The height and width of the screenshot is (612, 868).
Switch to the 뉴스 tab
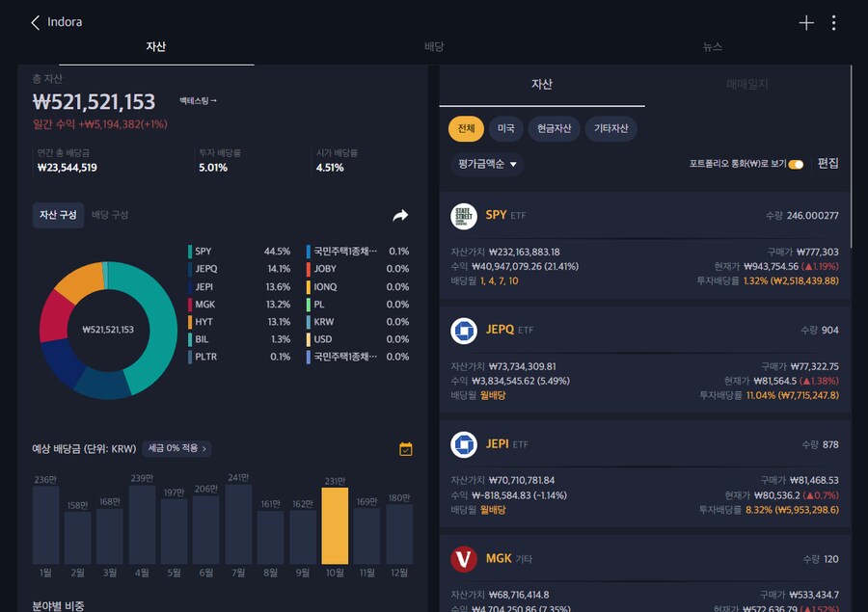pos(712,46)
